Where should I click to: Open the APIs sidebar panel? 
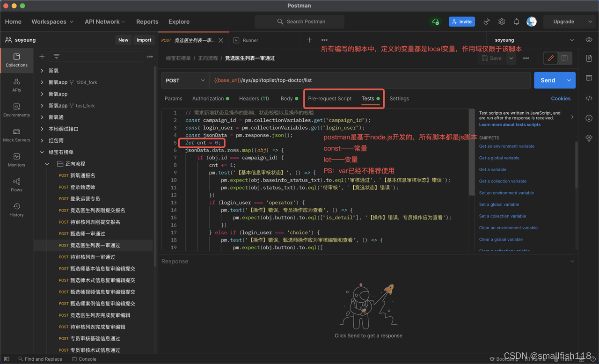16,85
